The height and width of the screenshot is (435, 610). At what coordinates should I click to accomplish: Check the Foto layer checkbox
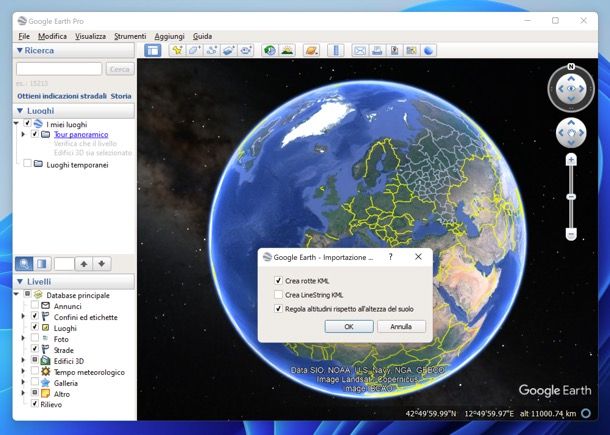tap(35, 338)
